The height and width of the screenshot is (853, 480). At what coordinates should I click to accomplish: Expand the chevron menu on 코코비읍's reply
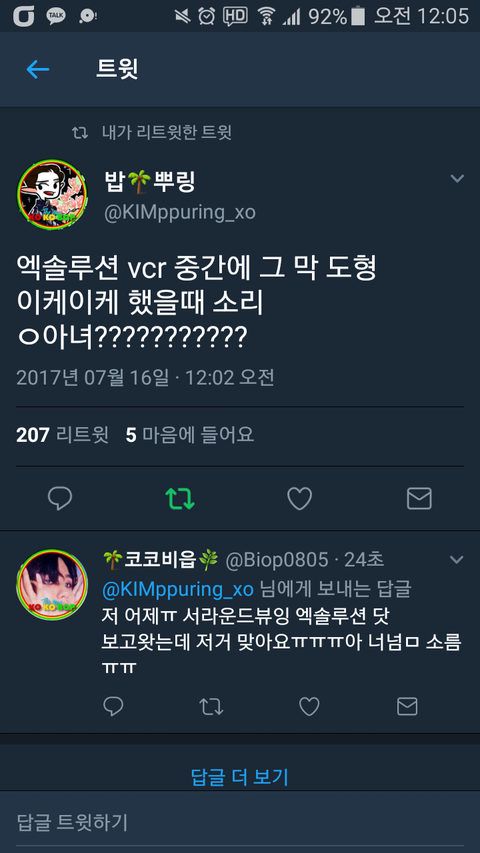[x=456, y=560]
